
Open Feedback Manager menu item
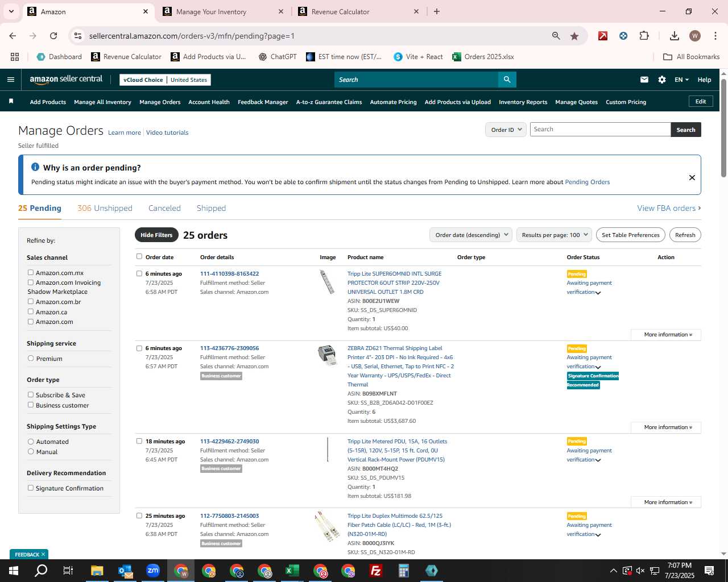(263, 102)
